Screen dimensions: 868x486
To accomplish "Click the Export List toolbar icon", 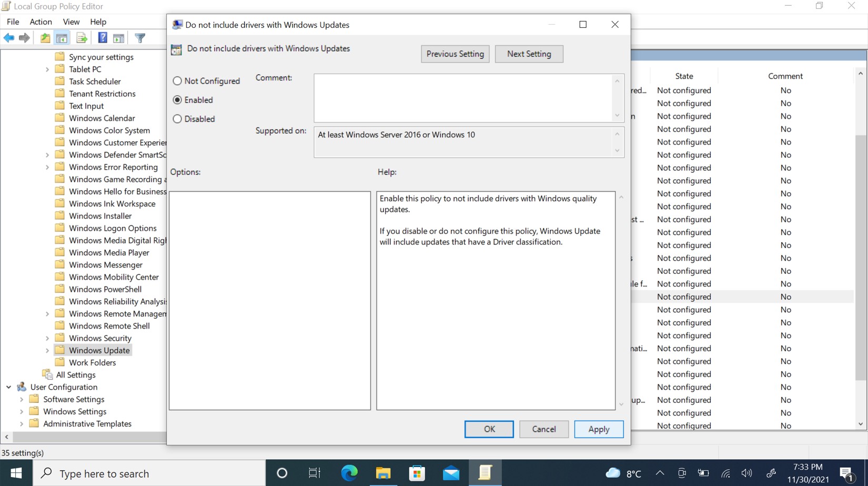I will click(x=82, y=38).
